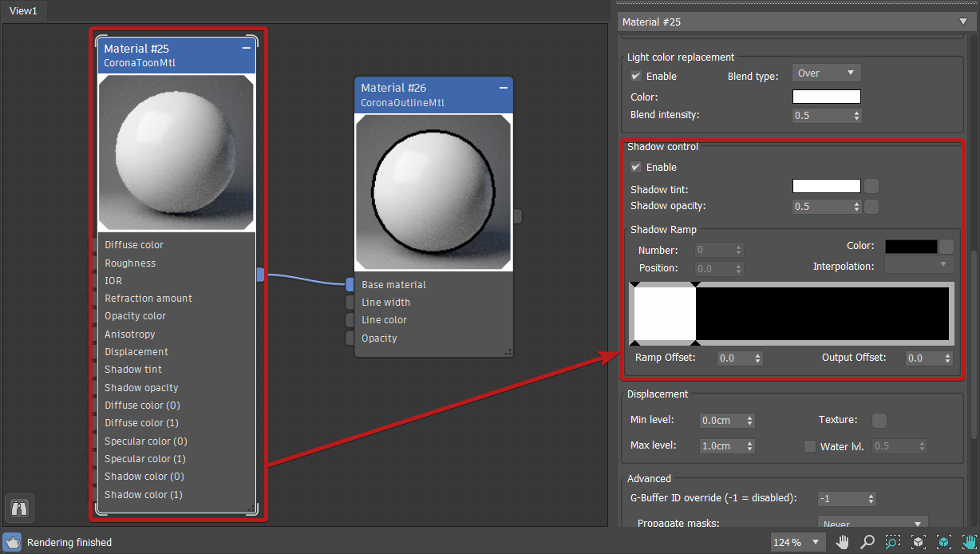This screenshot has width=980, height=554.
Task: Click the Light color replacement Color swatch
Action: tap(827, 97)
